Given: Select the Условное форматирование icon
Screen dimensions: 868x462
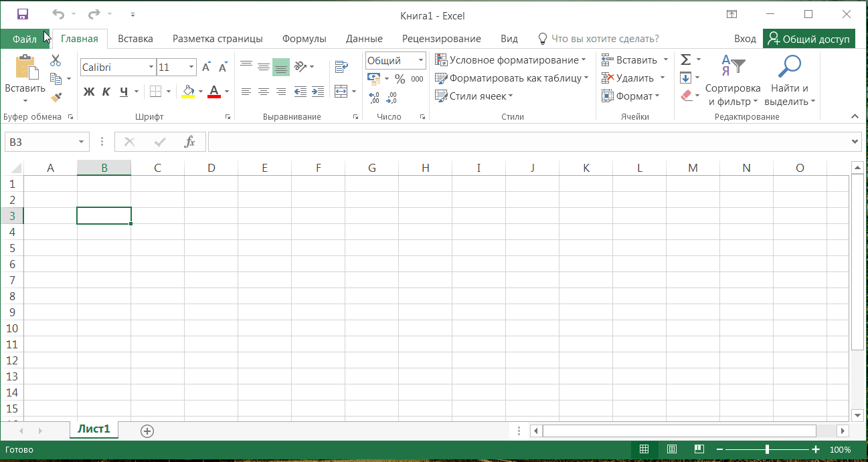Looking at the screenshot, I should [x=442, y=60].
